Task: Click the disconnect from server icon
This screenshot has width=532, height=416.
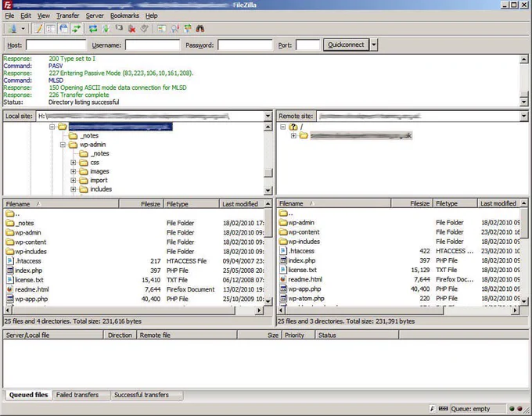Action: tap(131, 29)
